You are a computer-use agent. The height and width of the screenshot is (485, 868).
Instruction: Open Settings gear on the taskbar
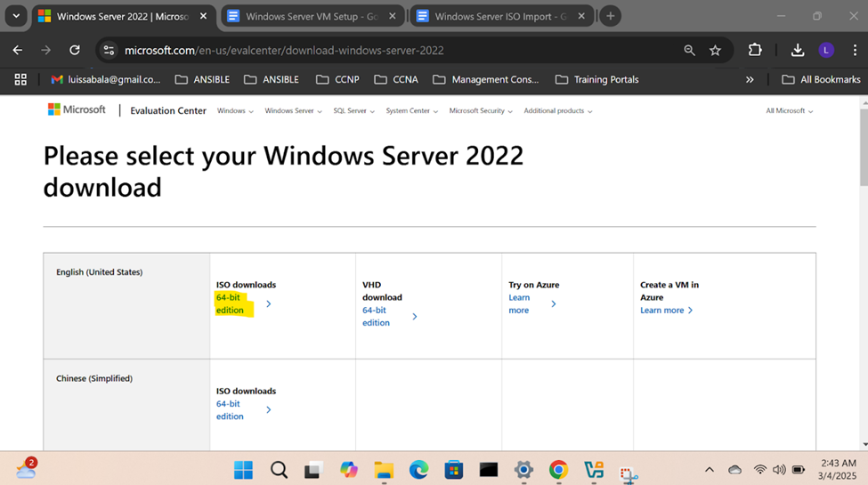(523, 470)
